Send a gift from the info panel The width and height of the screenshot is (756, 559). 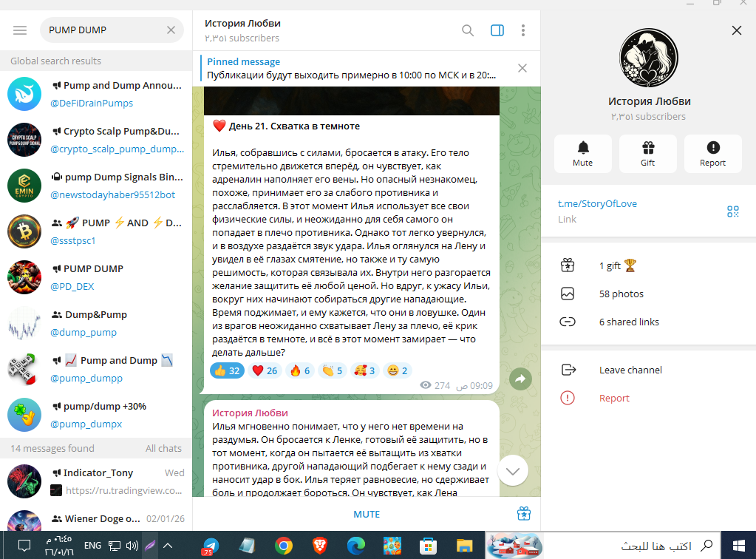point(647,154)
